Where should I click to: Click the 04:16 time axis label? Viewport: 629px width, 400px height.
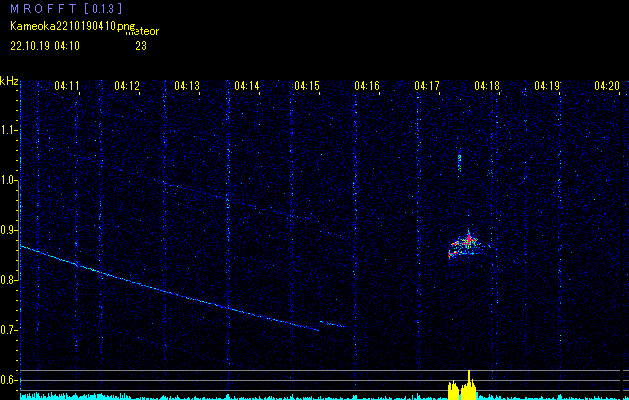pos(367,86)
